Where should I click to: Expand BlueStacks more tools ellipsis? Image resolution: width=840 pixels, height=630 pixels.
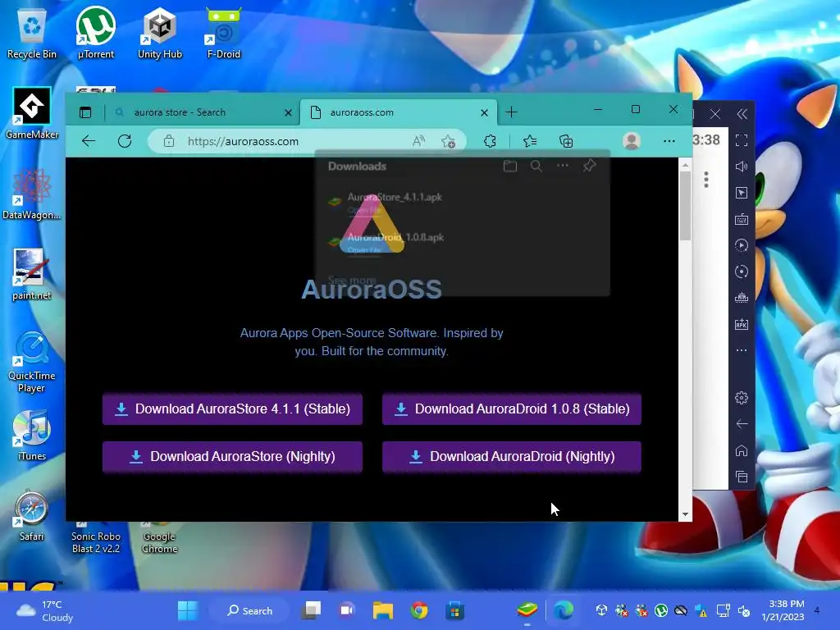[x=742, y=350]
